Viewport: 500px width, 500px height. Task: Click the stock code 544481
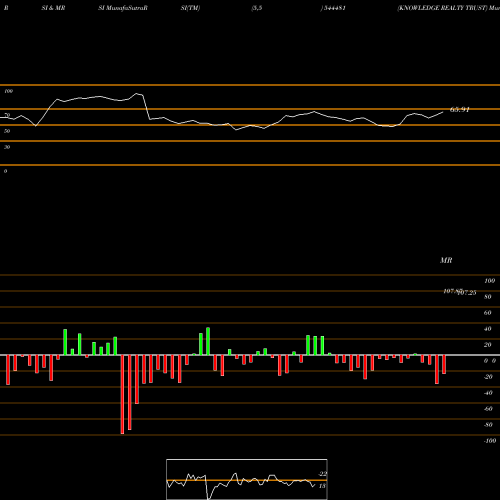coord(334,8)
